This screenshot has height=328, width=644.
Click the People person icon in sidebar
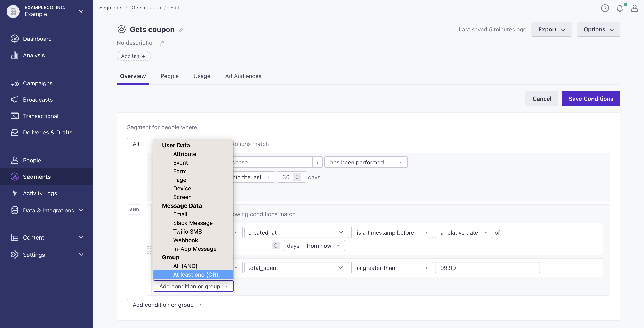click(x=15, y=160)
